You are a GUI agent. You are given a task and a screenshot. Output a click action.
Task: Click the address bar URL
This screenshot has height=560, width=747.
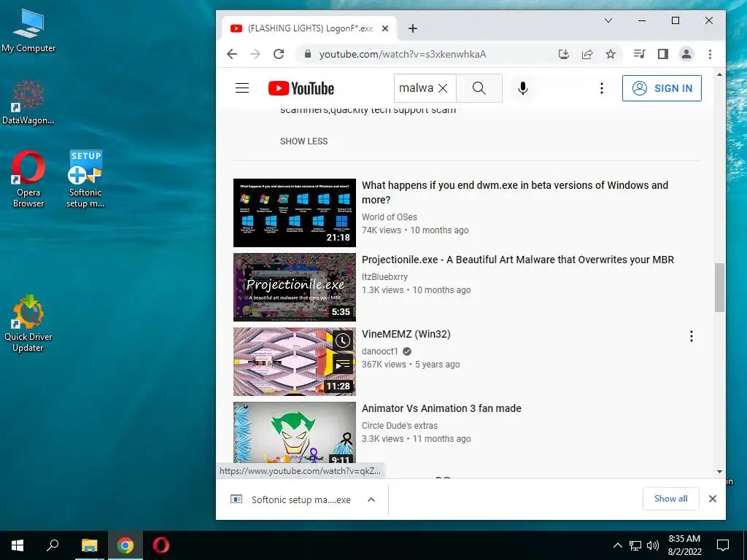point(403,54)
